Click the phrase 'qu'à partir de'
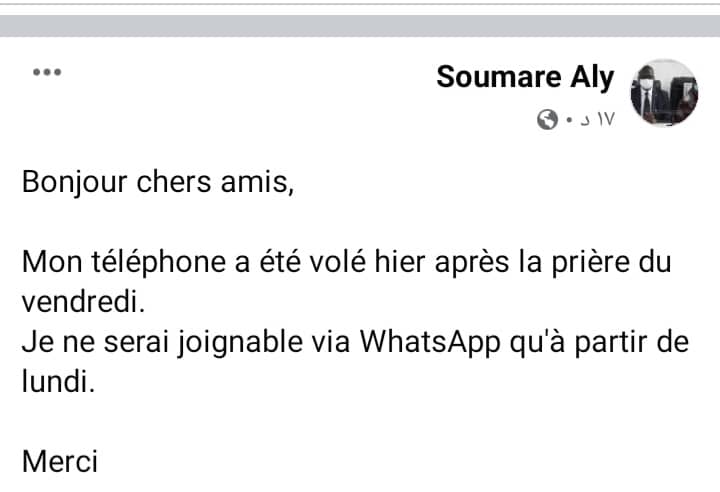The height and width of the screenshot is (492, 720). click(x=599, y=343)
